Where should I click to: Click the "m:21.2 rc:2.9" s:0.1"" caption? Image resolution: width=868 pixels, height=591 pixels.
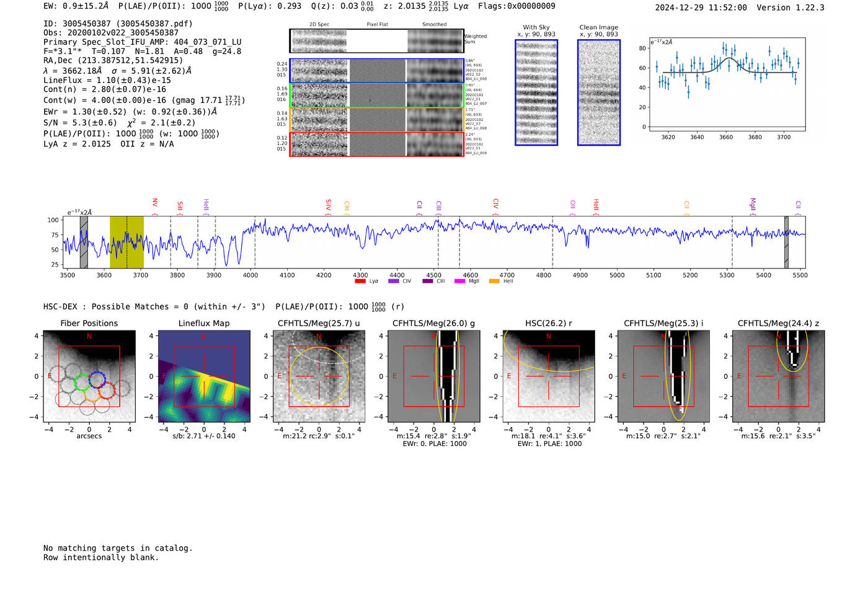coord(319,436)
